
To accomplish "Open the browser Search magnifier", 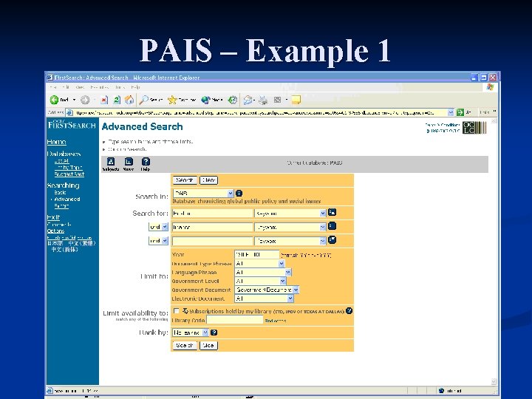I will [x=144, y=100].
